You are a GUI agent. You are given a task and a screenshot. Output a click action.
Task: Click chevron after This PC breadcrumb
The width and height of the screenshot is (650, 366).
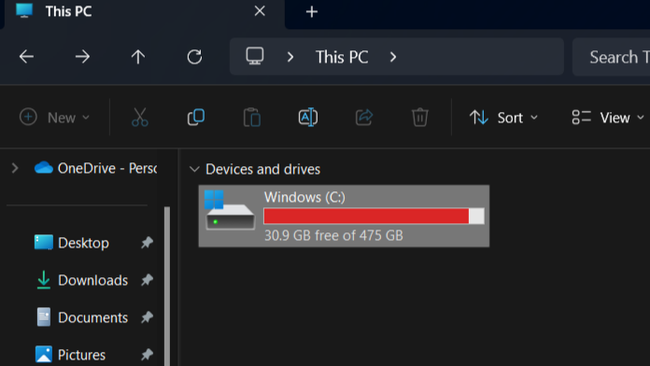coord(393,57)
